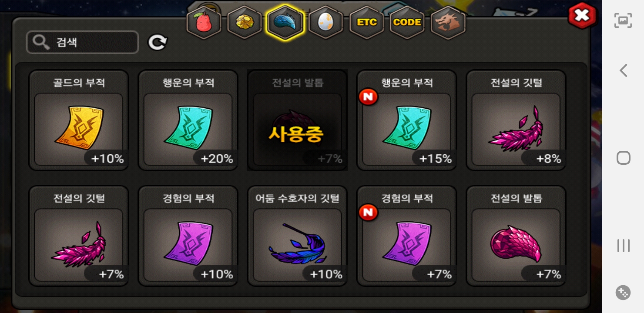
Task: Select the 전설의 깃털 +7% pink feather
Action: (79, 236)
